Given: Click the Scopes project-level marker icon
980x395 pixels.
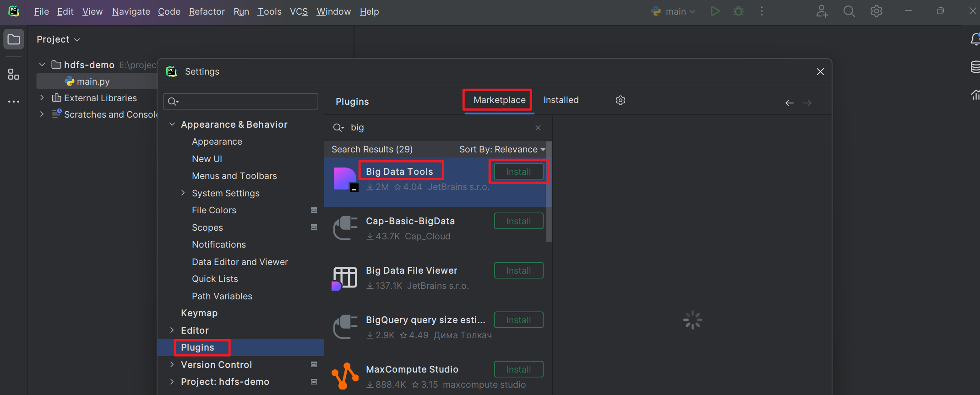Looking at the screenshot, I should click(314, 227).
